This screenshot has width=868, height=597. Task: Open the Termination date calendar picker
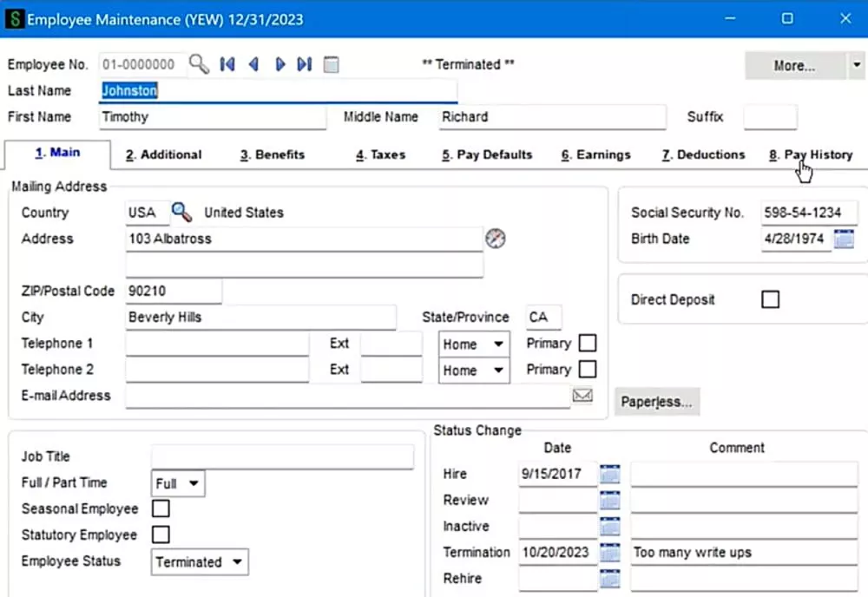(x=610, y=553)
